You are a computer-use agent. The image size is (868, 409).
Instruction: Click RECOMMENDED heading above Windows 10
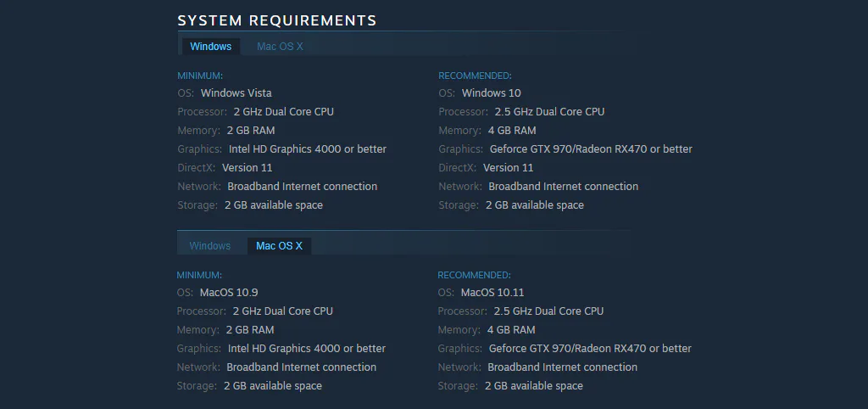coord(475,76)
